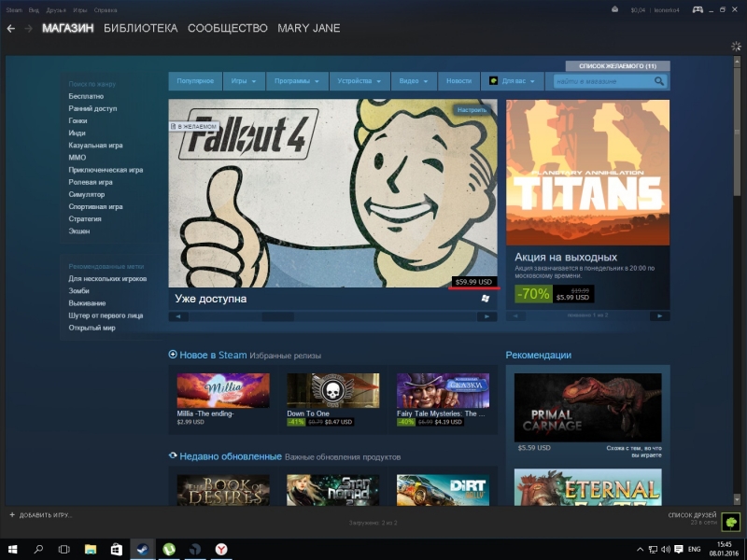Viewport: 747px width, 560px height.
Task: Open the Популярное store tab
Action: [x=195, y=81]
